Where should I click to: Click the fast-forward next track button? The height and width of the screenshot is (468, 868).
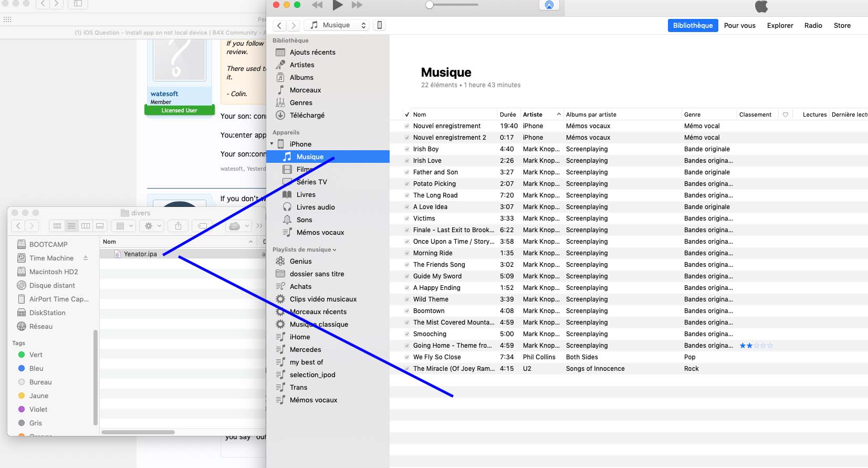pos(357,5)
